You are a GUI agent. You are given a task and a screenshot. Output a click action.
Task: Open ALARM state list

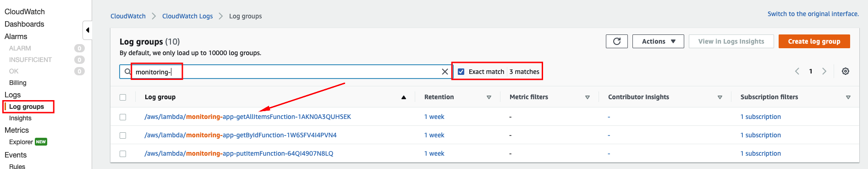click(x=20, y=48)
